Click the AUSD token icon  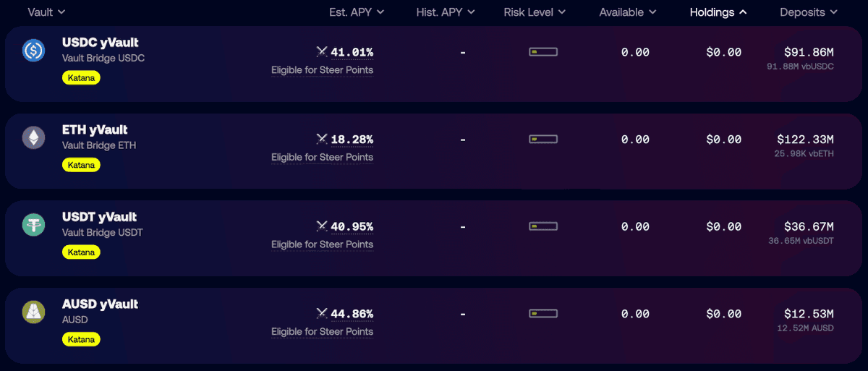(x=34, y=312)
